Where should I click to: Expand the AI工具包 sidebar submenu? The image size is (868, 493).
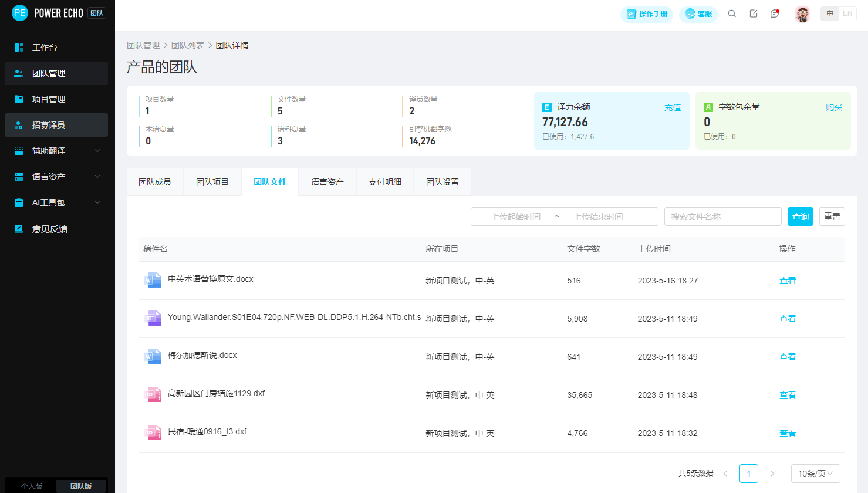point(97,202)
